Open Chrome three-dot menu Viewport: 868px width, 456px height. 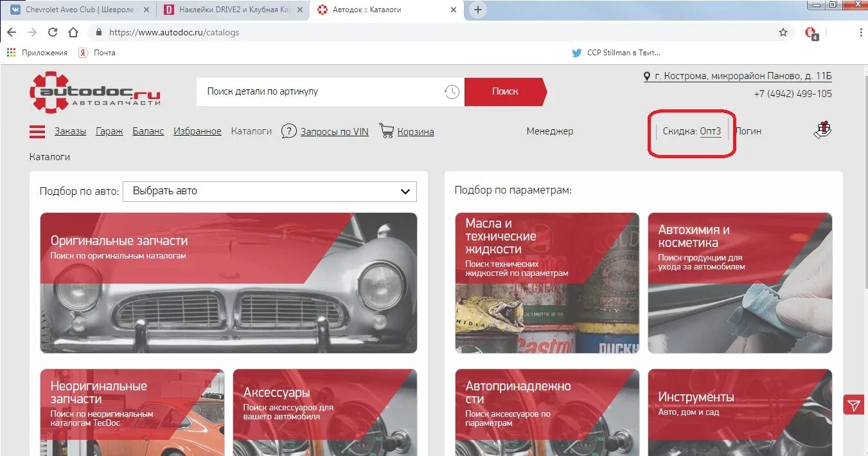click(x=861, y=32)
